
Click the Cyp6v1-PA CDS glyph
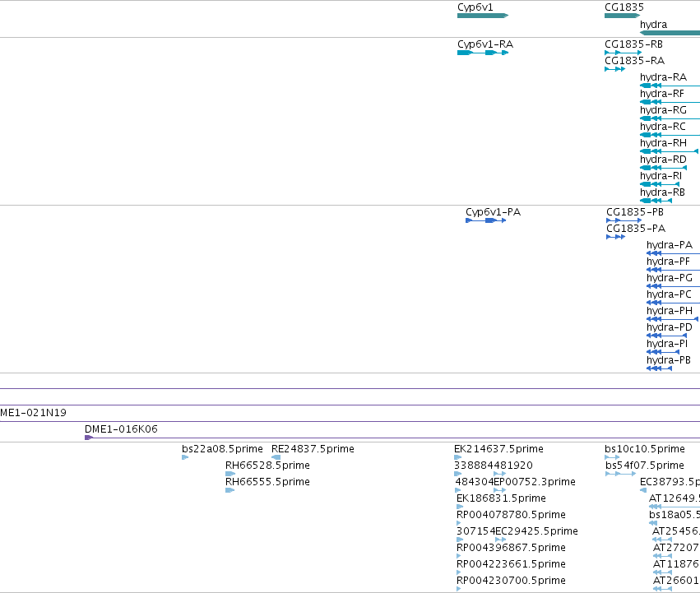485,220
